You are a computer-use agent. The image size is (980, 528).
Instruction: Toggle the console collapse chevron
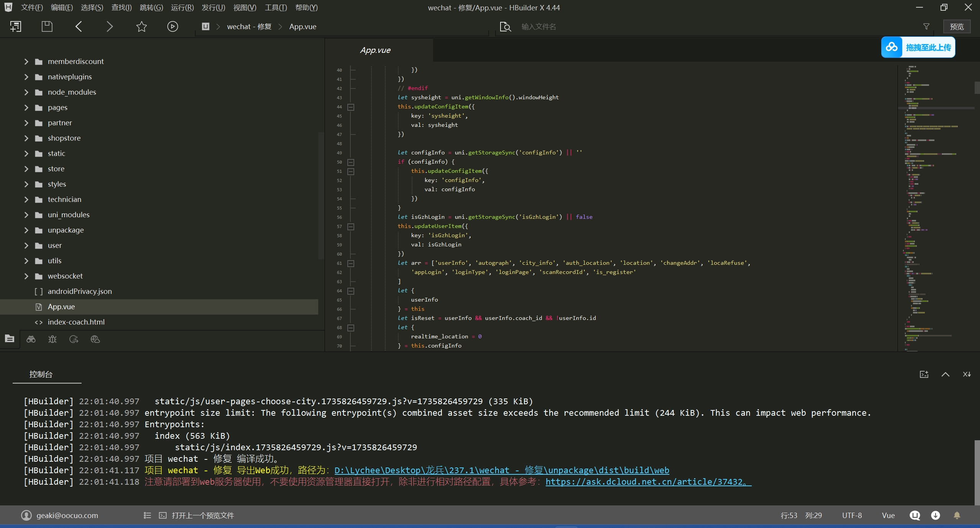[945, 374]
